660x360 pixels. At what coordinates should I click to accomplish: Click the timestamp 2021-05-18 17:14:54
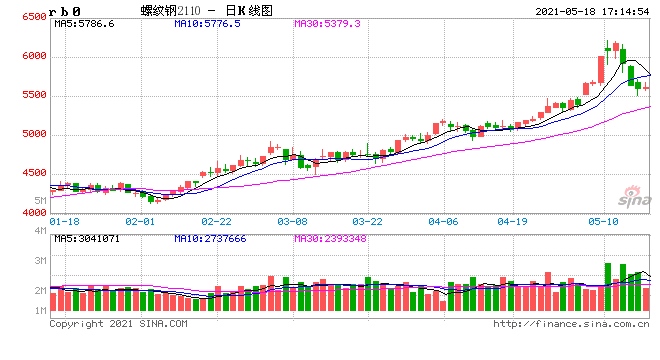coord(592,11)
